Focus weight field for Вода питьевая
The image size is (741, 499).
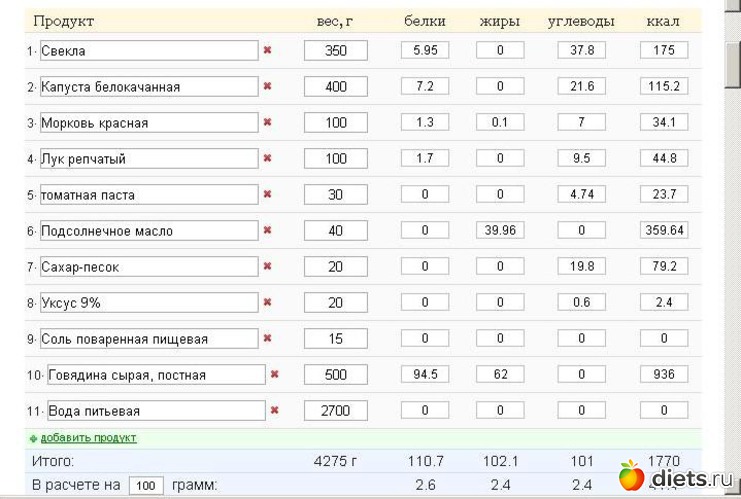pos(336,410)
